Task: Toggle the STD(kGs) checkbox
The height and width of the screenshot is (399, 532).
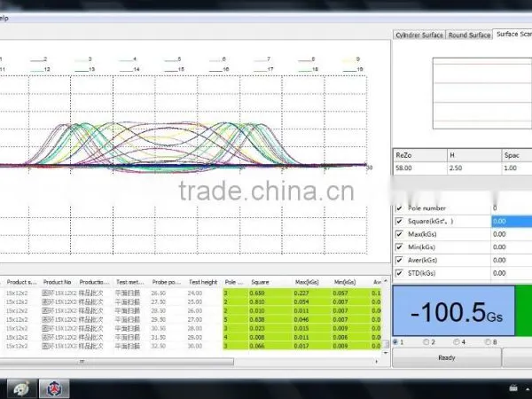Action: [399, 273]
